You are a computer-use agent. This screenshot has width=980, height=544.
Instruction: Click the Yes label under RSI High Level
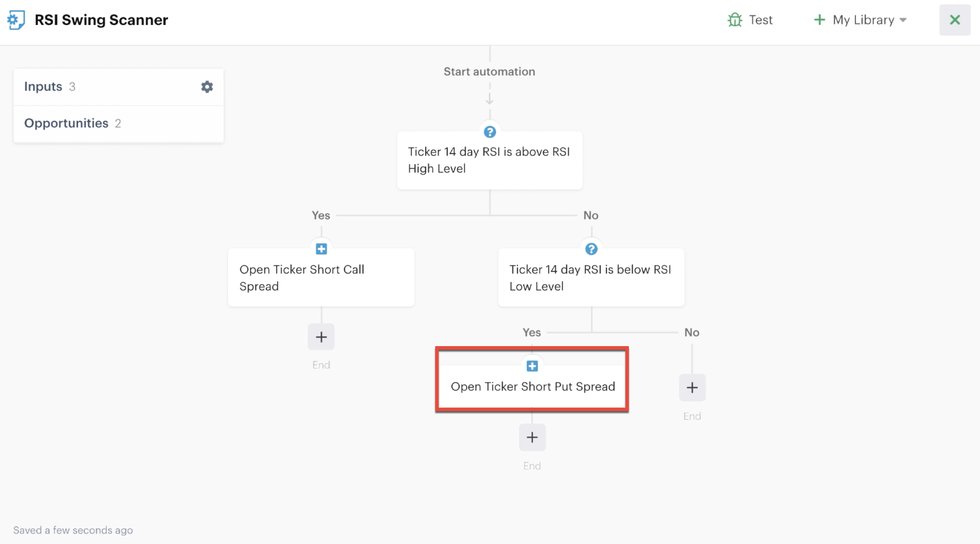[x=321, y=215]
